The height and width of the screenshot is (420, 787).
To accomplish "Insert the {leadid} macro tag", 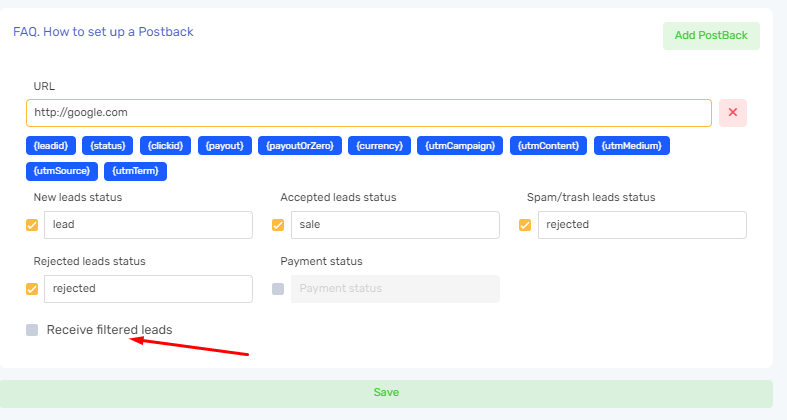I will (x=50, y=146).
